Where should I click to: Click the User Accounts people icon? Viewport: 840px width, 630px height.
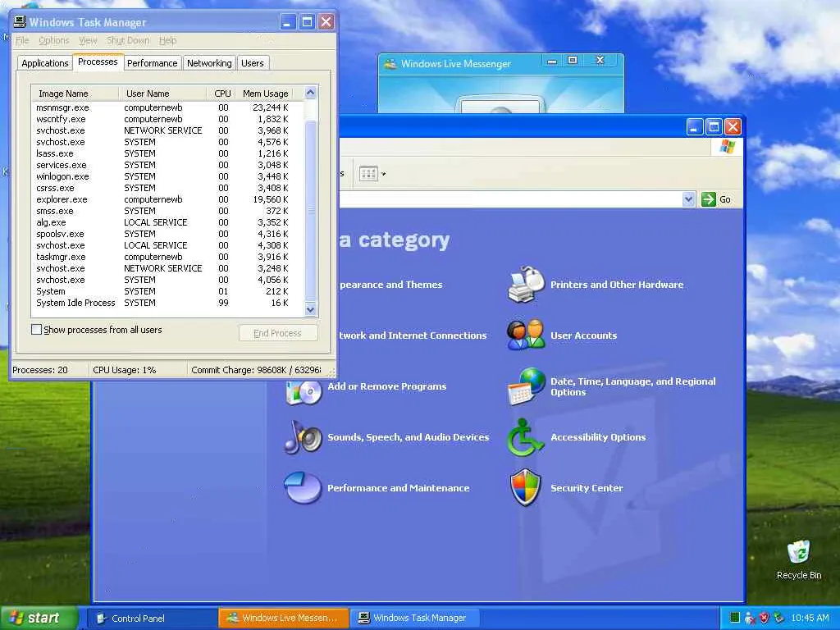(526, 335)
